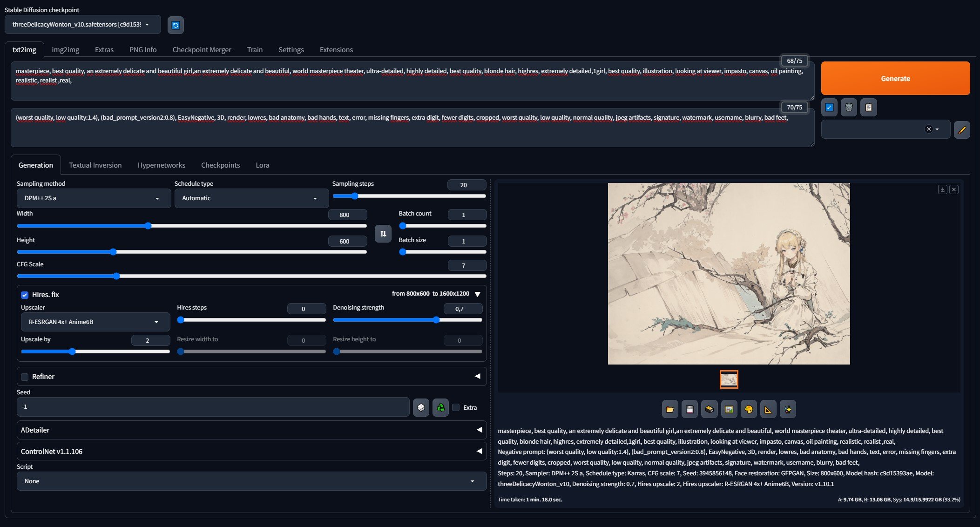This screenshot has width=980, height=527.
Task: Enable the Refiner checkbox
Action: (25, 377)
